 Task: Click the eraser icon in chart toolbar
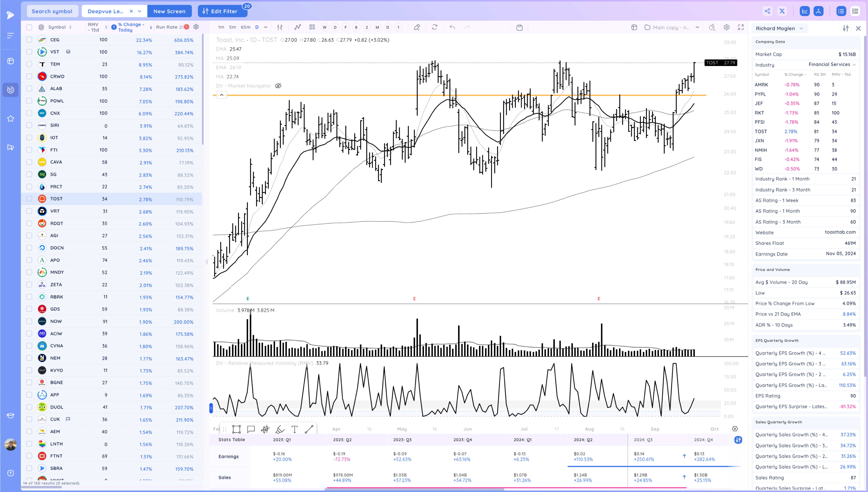(x=417, y=27)
